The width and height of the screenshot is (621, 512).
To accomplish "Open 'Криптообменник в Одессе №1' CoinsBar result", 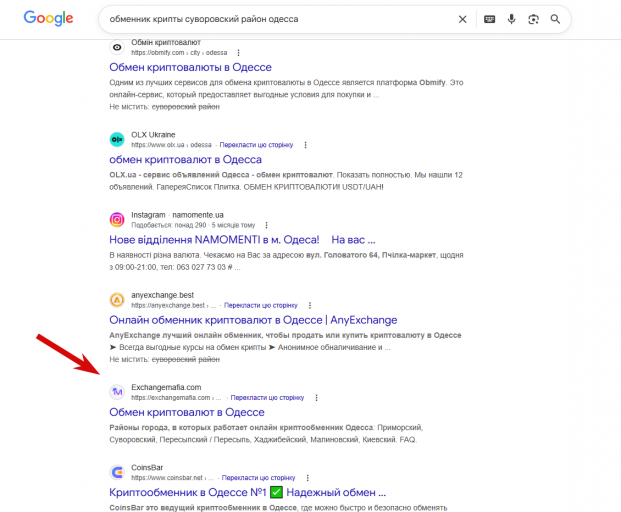I will (x=248, y=492).
